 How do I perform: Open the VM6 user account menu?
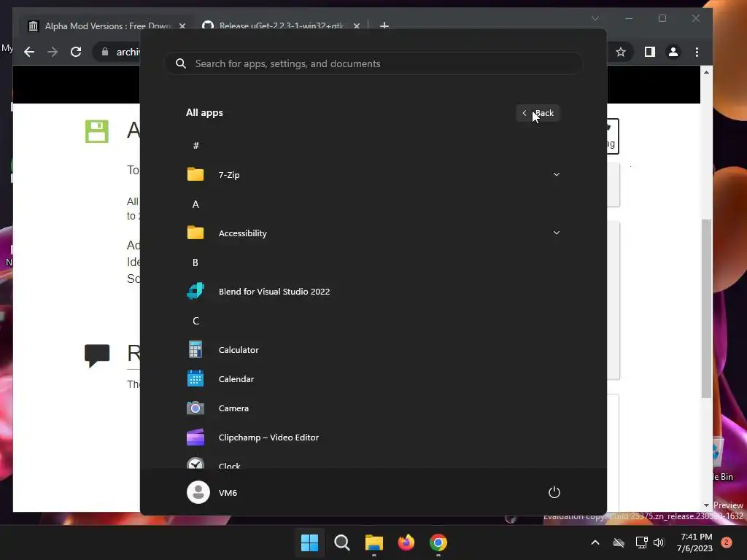pyautogui.click(x=212, y=492)
